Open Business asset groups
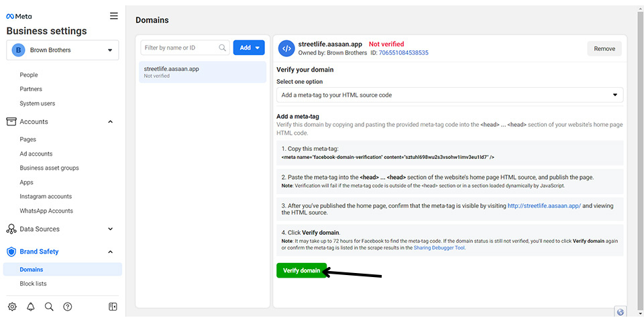 click(49, 168)
